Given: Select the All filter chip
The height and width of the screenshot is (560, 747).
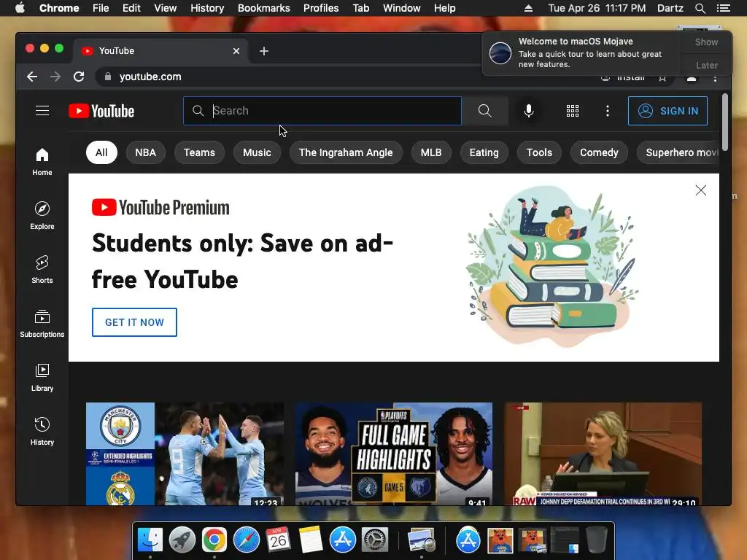Looking at the screenshot, I should pyautogui.click(x=101, y=152).
